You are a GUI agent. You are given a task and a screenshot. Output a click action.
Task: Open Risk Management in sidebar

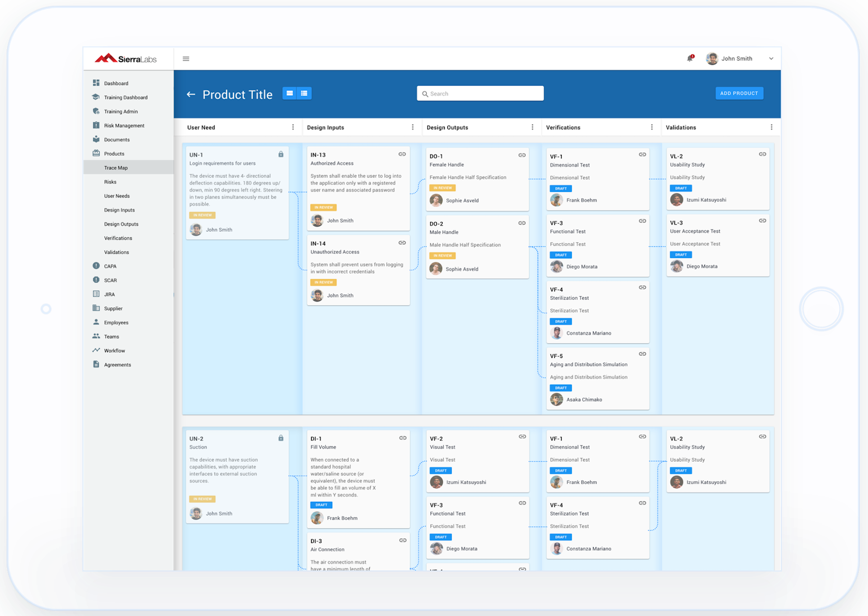pos(124,126)
